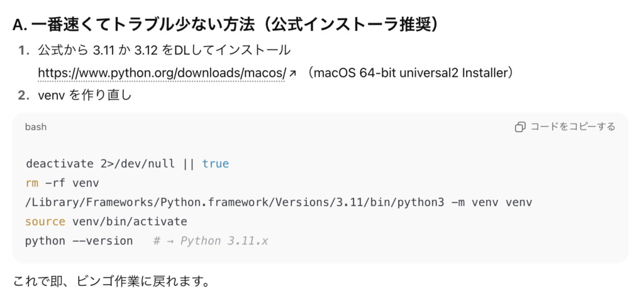Screen dimensions: 644x298
Task: Click the python --version command text
Action: (x=79, y=241)
